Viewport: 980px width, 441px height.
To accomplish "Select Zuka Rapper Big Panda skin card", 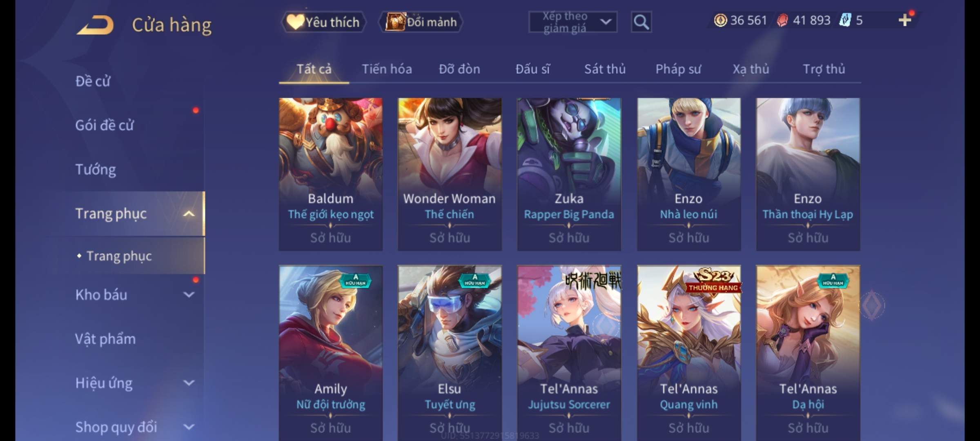I will coord(569,174).
